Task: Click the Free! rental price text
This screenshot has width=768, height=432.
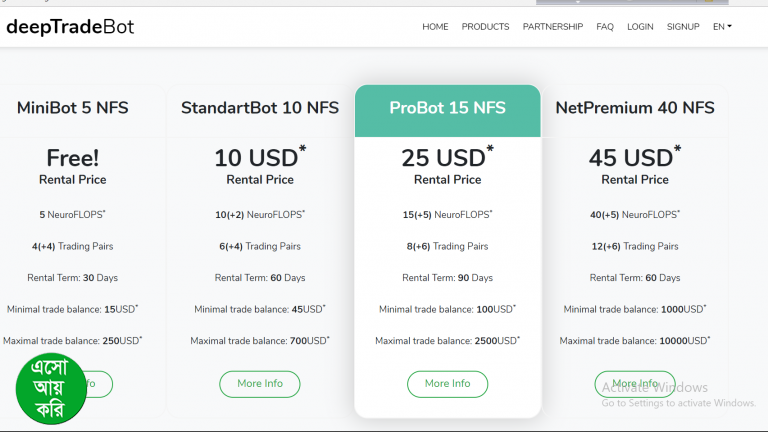Action: 72,158
